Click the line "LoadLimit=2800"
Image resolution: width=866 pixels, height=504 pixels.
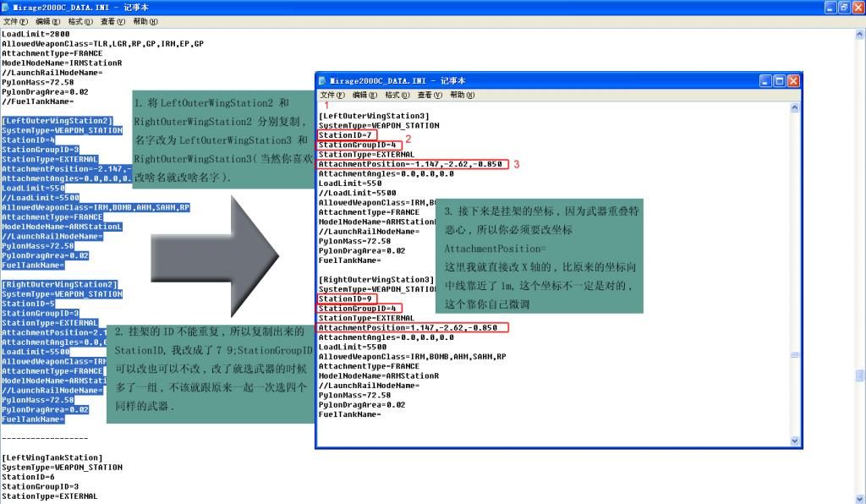tap(36, 34)
